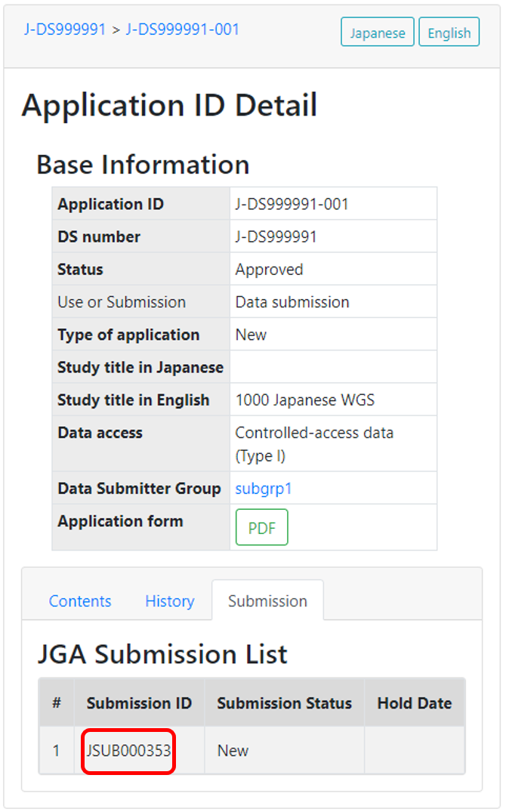Click submission ID JSUB000353
This screenshot has width=506, height=812.
click(128, 751)
